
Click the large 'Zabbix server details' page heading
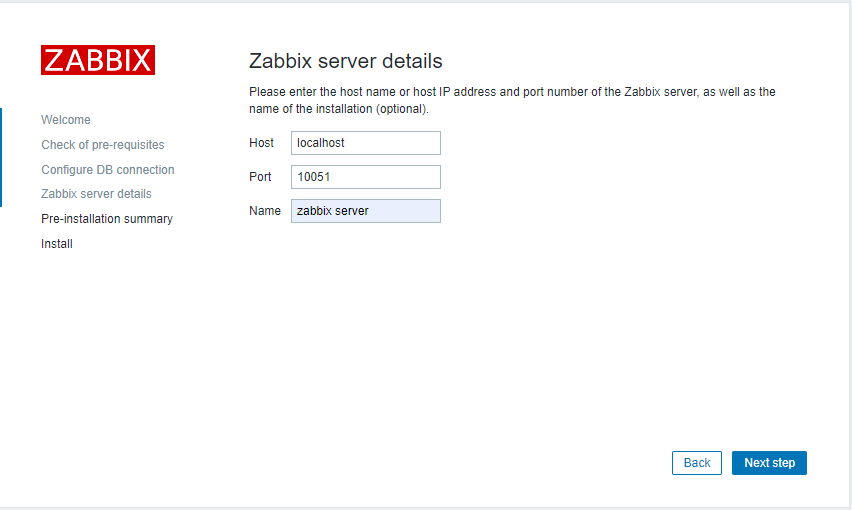click(x=345, y=61)
